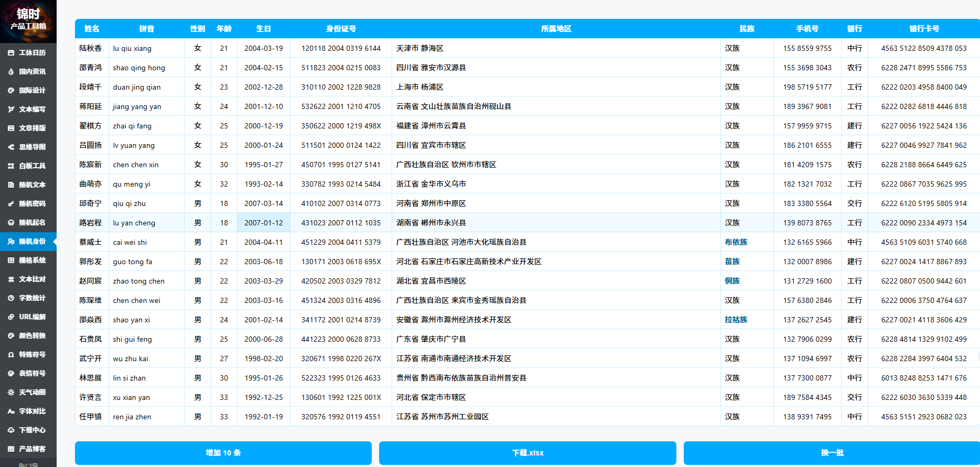Select phone number 155 3698 3043
The width and height of the screenshot is (980, 467).
(x=807, y=68)
